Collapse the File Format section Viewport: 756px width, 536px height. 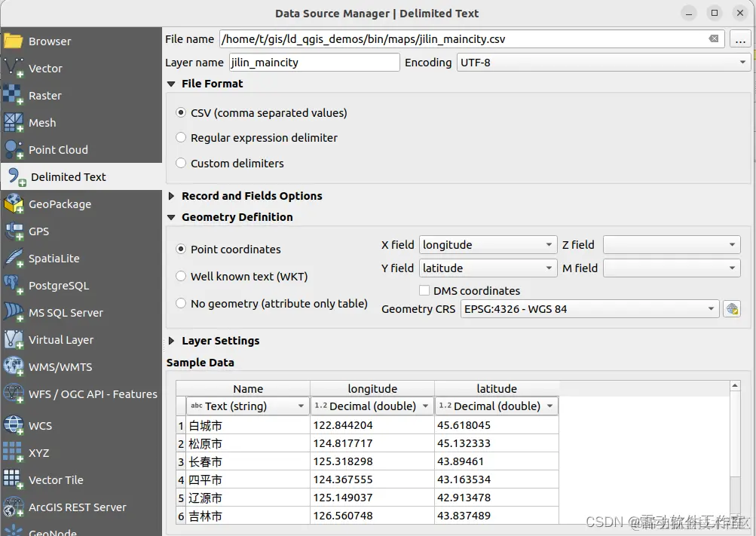coord(170,84)
